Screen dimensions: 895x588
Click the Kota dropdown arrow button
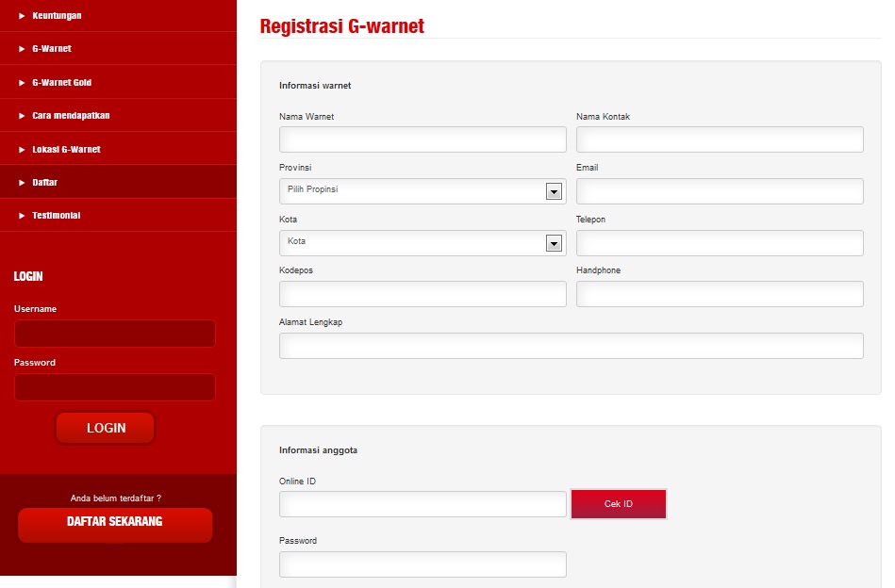553,242
